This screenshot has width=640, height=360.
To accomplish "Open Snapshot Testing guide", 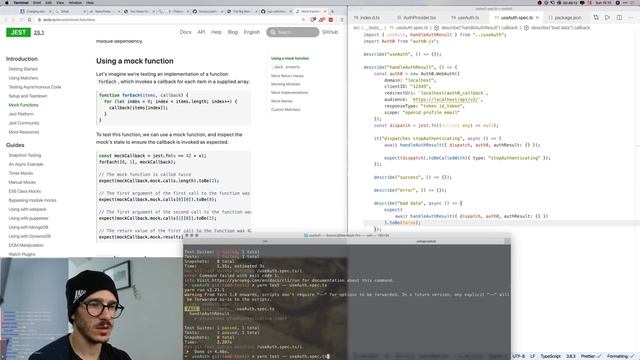I will (25, 155).
